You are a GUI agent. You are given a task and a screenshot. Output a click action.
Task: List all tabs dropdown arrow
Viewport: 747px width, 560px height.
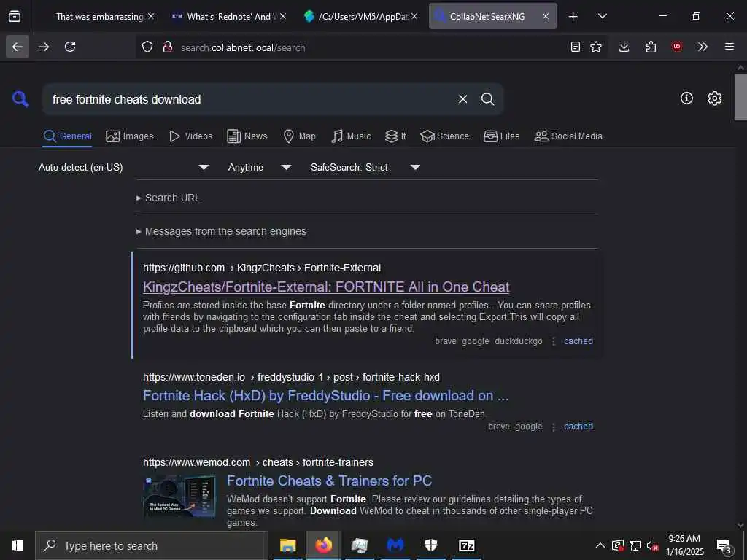click(603, 16)
